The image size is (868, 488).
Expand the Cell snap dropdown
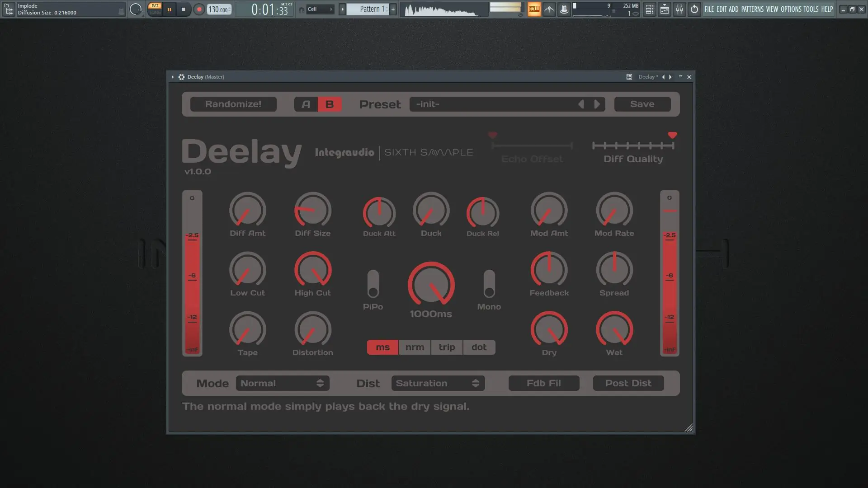pos(320,9)
